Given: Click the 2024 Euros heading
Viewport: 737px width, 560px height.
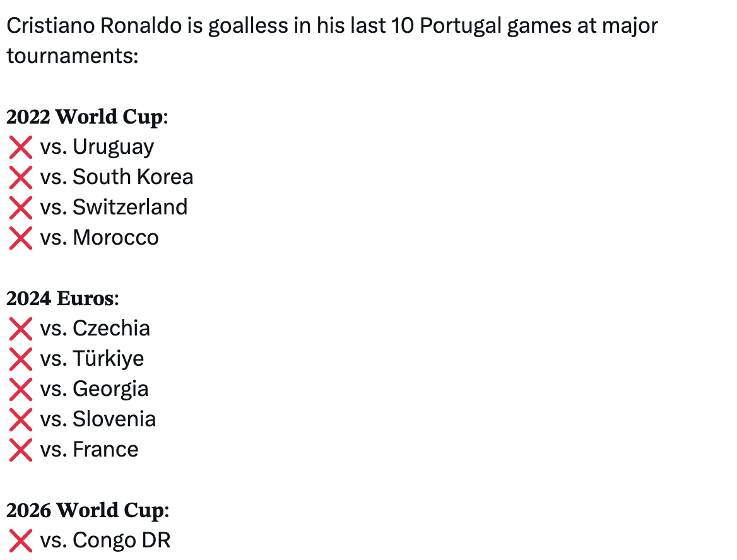Looking at the screenshot, I should (x=62, y=298).
